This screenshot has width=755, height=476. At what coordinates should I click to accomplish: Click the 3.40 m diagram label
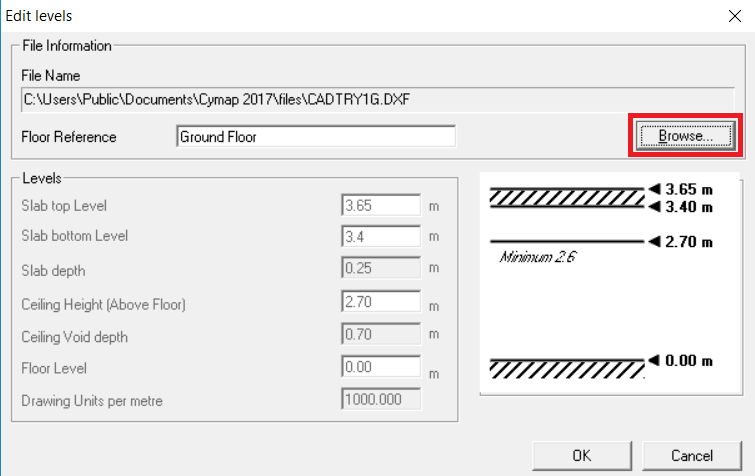[x=689, y=207]
